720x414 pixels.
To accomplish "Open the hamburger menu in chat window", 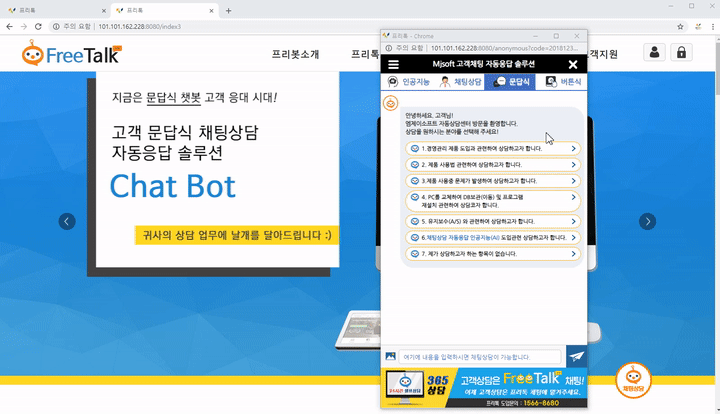I will 394,65.
